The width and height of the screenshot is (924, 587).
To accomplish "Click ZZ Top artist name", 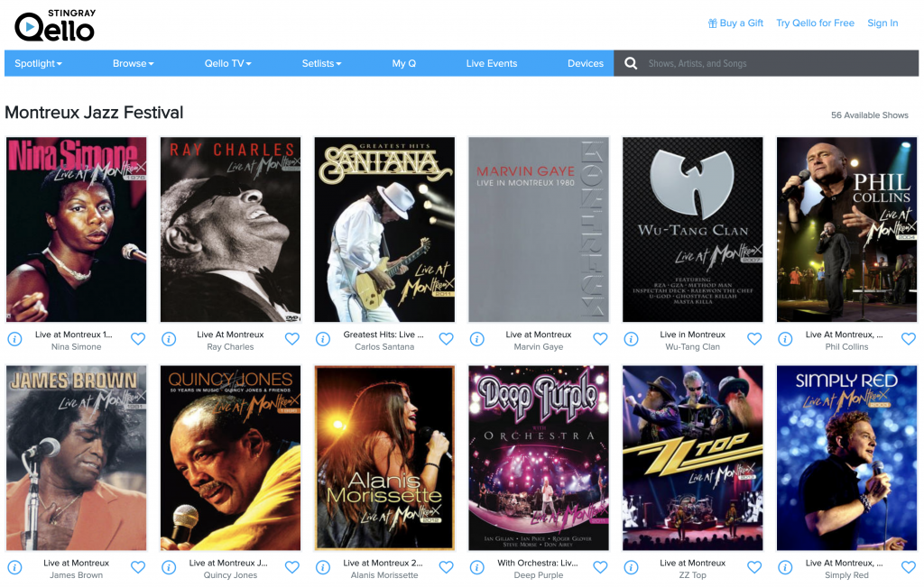I will pos(692,575).
